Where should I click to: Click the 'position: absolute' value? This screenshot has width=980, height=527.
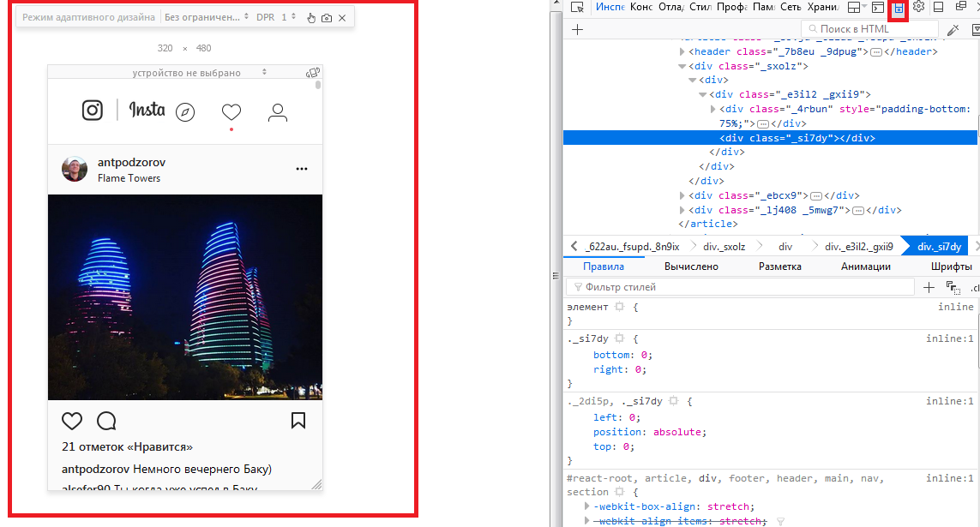click(x=679, y=432)
